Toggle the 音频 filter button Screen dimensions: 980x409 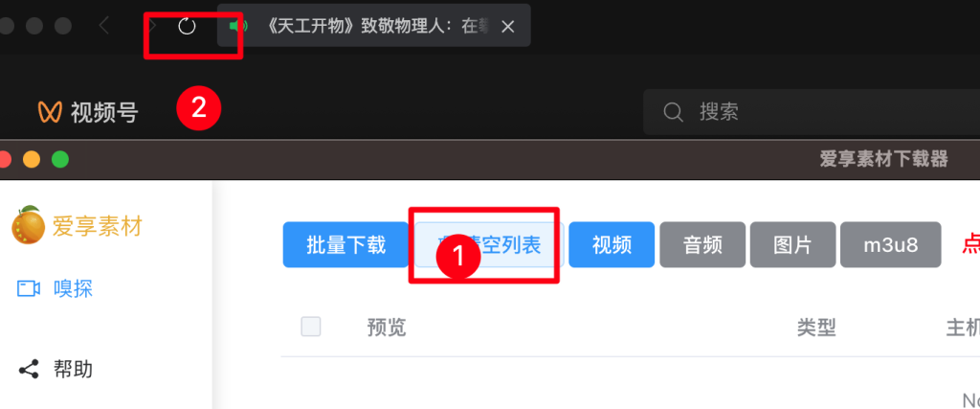pyautogui.click(x=702, y=244)
